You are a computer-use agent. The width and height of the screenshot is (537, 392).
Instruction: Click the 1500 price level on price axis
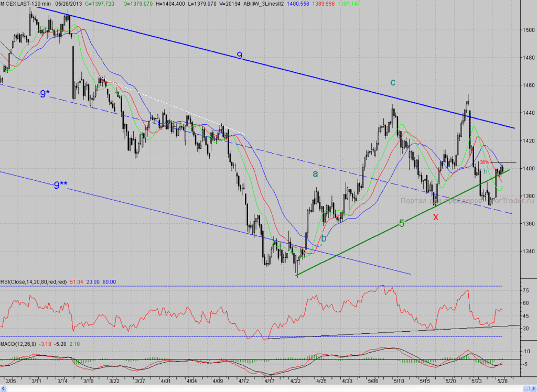point(529,30)
